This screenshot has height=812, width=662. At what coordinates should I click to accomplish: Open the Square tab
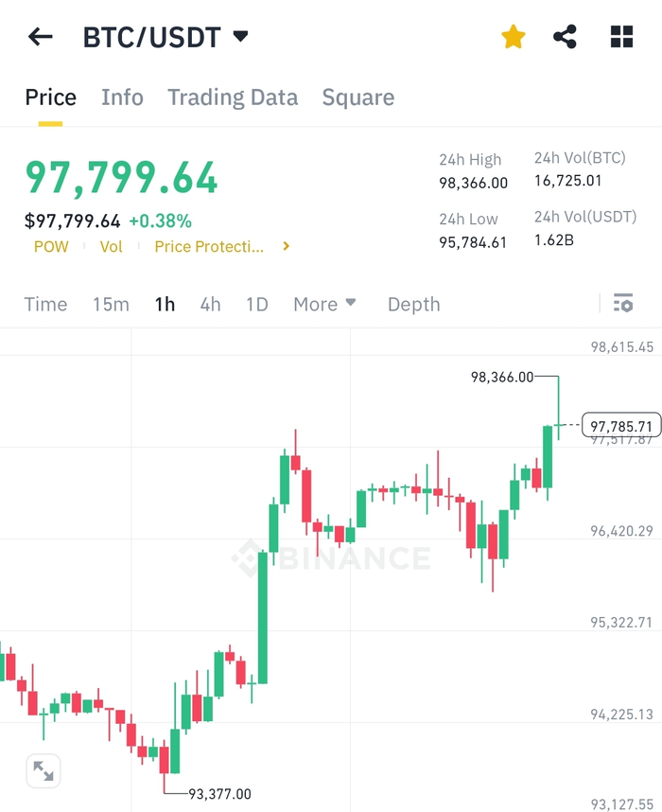point(358,97)
